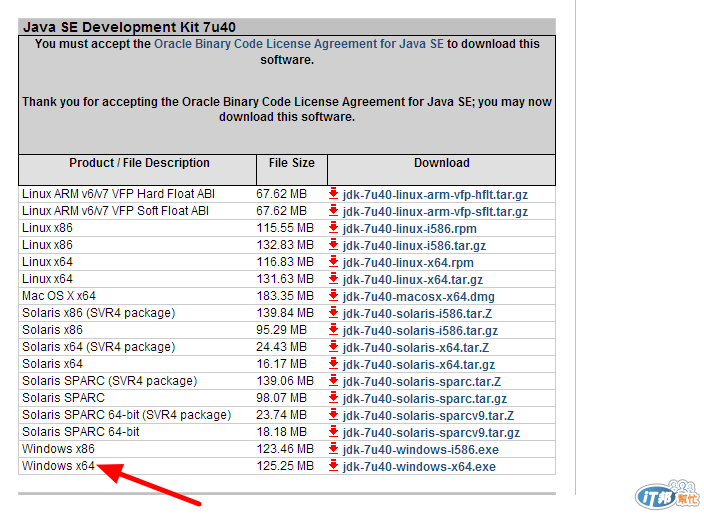Screen dimensions: 704x516
Task: Download jdk-7u40-linux-i586.rpm file link
Action: point(409,229)
